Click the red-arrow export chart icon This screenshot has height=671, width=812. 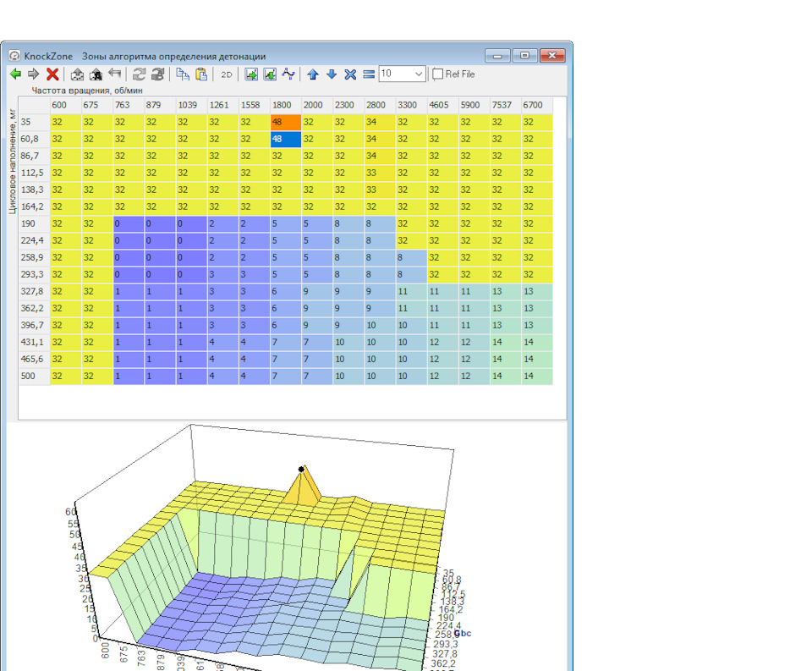click(270, 74)
